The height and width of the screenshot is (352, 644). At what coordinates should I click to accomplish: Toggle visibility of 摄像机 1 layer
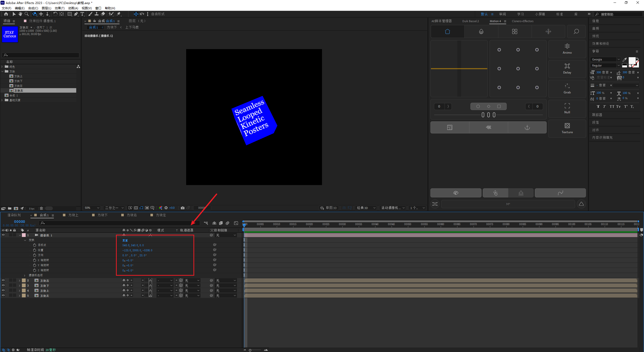pos(3,235)
